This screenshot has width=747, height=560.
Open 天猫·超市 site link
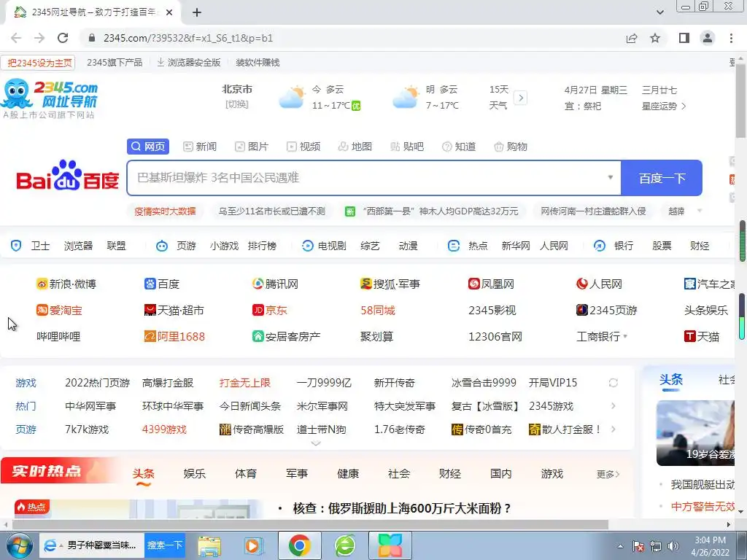click(174, 311)
